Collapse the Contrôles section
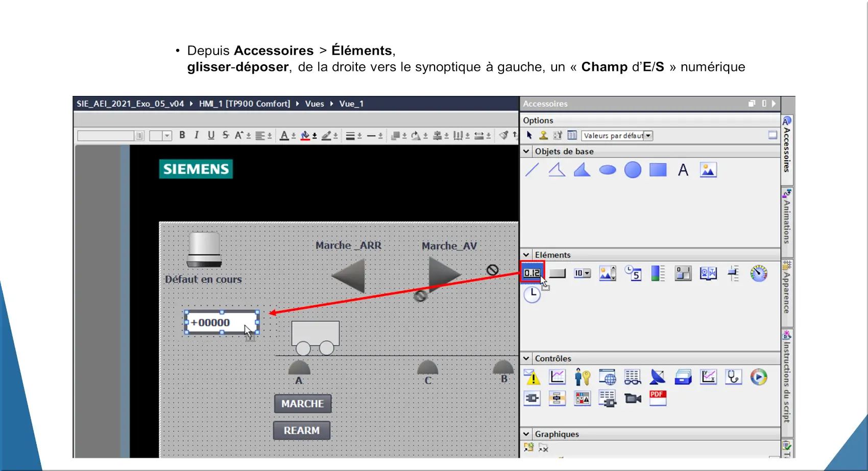 526,359
